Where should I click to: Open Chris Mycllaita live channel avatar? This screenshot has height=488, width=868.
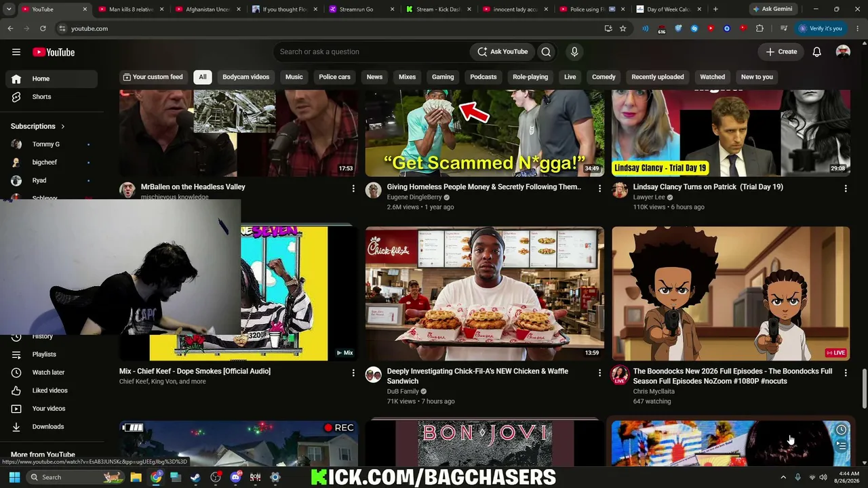click(x=620, y=375)
